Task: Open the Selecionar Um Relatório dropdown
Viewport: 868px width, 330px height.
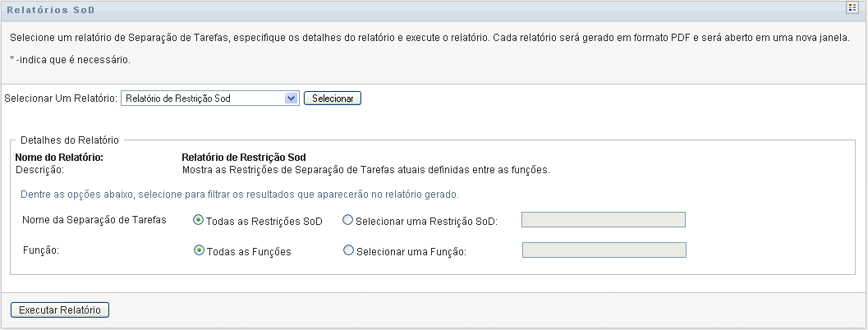Action: (x=209, y=99)
